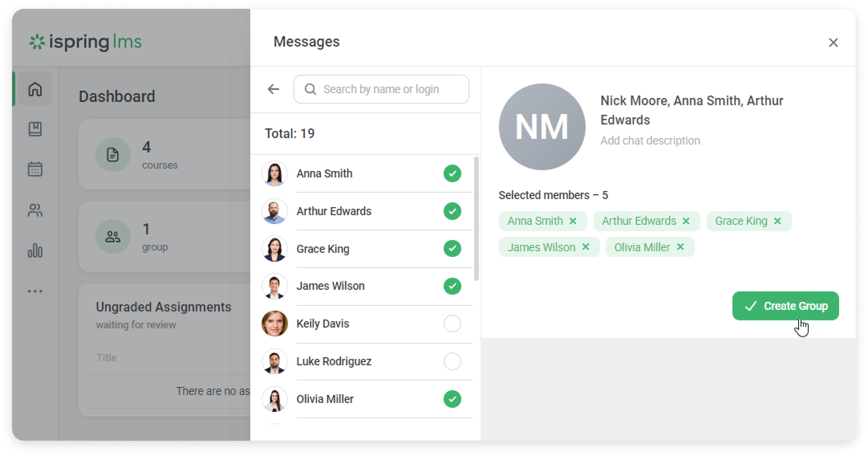Remove Grace King from selected members
Screen dimensions: 868x456
[777, 221]
